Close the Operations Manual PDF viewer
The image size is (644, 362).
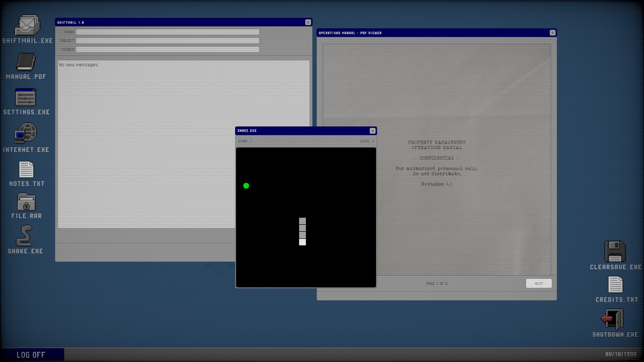tap(553, 33)
